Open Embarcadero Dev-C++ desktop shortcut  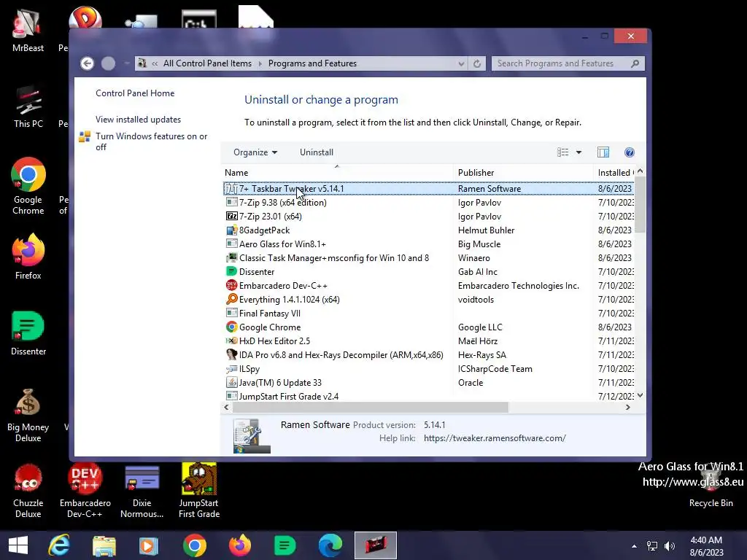coord(85,491)
